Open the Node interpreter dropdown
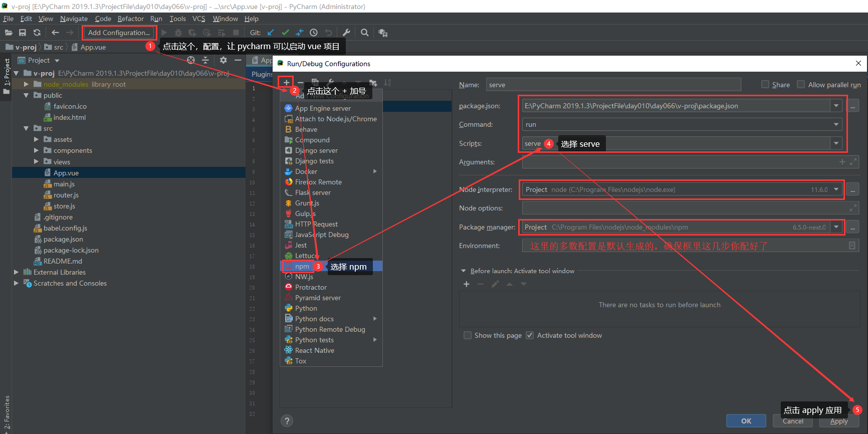 [x=836, y=189]
